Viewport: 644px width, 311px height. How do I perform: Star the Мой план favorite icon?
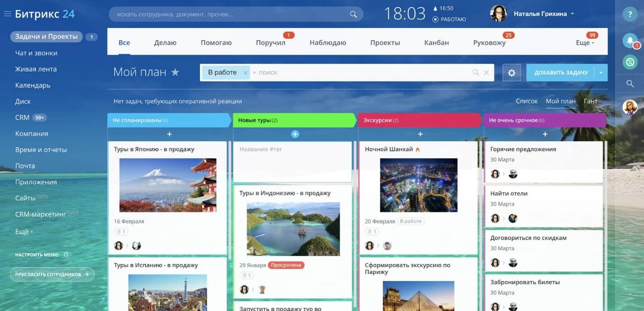[175, 72]
